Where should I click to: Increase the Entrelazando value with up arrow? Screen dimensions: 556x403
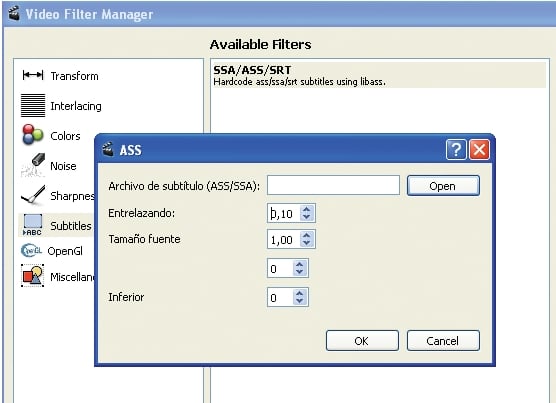[307, 209]
